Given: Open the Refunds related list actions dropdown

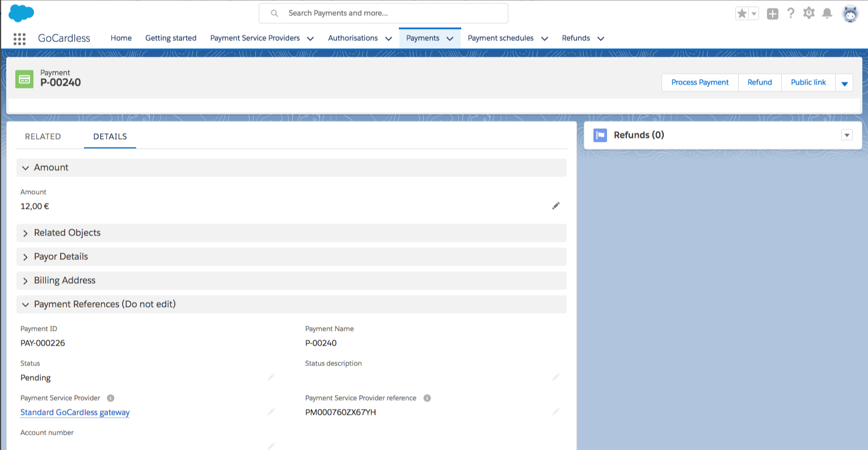Looking at the screenshot, I should [x=847, y=135].
